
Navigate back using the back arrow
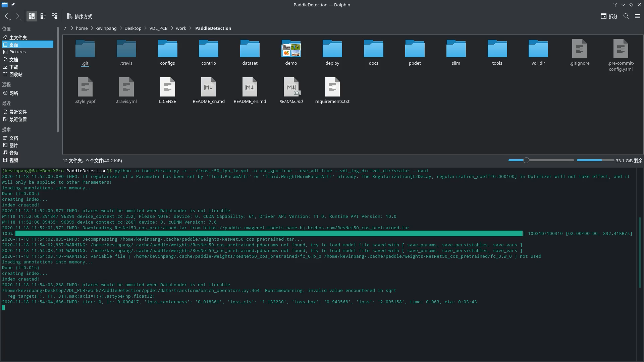click(x=7, y=16)
